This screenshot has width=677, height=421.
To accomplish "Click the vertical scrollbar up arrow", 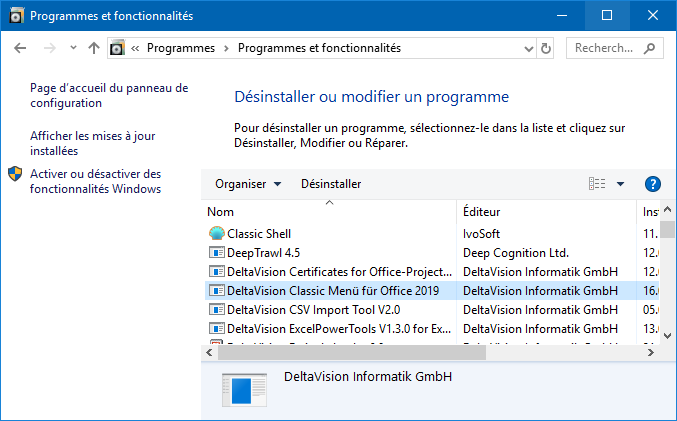I will (668, 209).
